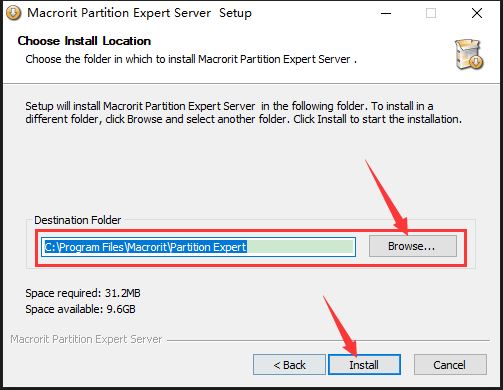Start installation with the Install button
The width and height of the screenshot is (503, 390).
tap(364, 365)
